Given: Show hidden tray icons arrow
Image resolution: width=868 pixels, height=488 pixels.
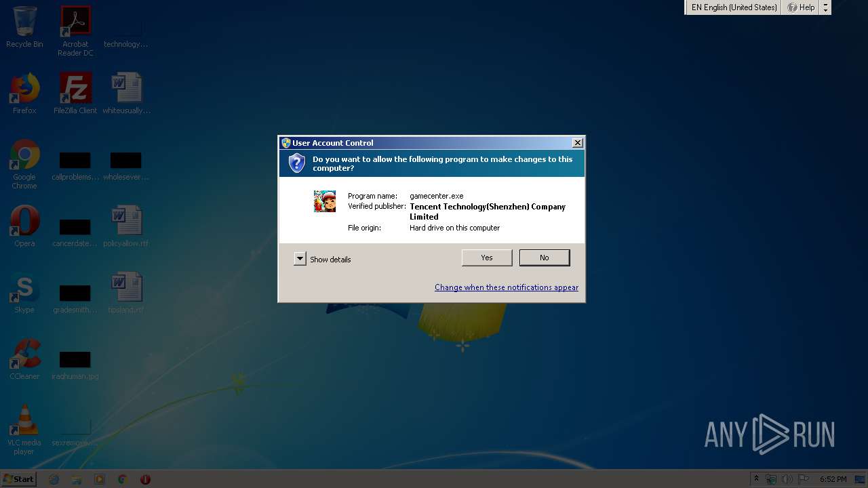Looking at the screenshot, I should 756,479.
